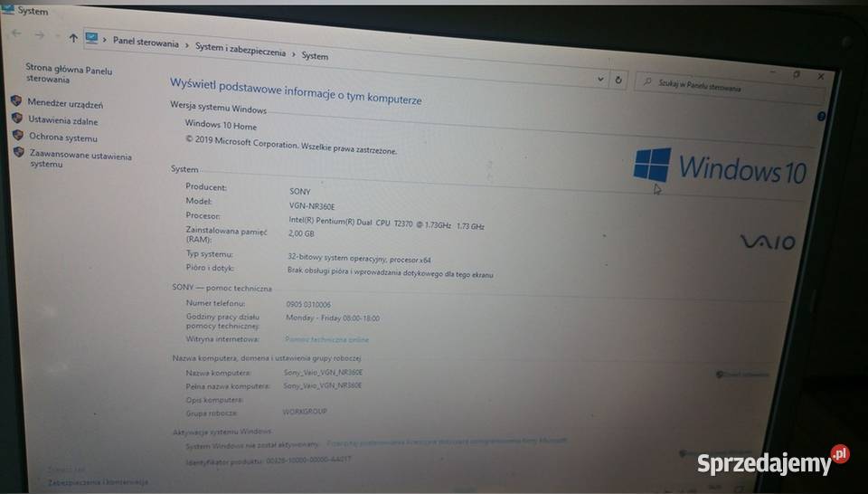Select the Intel Pentium Dual CPU T2370 text
The width and height of the screenshot is (868, 494).
coord(386,223)
